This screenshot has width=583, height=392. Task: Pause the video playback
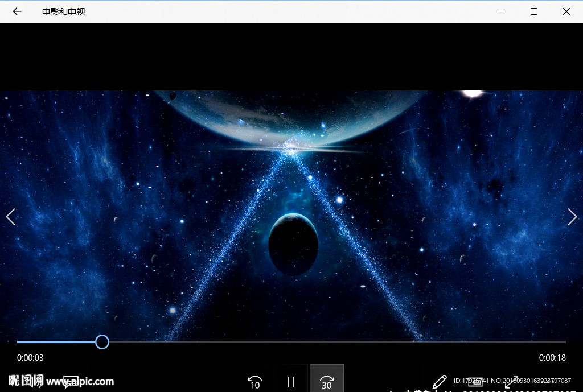click(291, 382)
